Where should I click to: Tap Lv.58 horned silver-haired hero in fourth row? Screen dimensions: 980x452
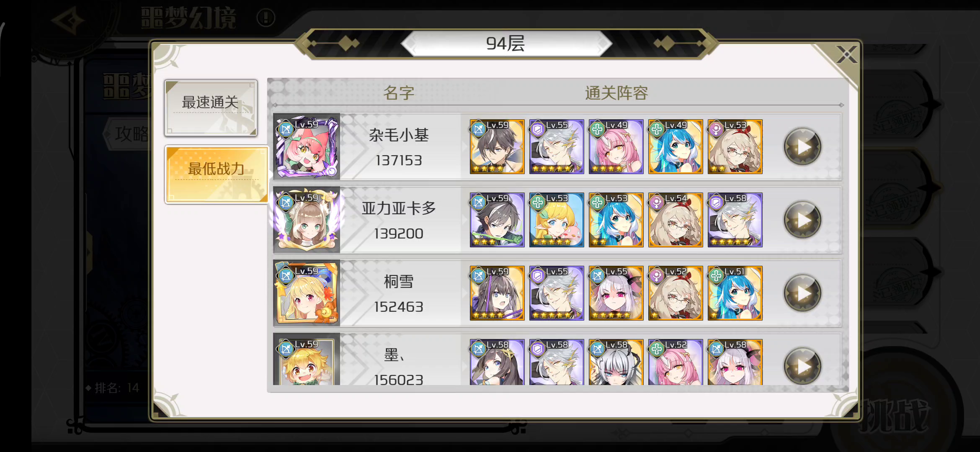616,362
